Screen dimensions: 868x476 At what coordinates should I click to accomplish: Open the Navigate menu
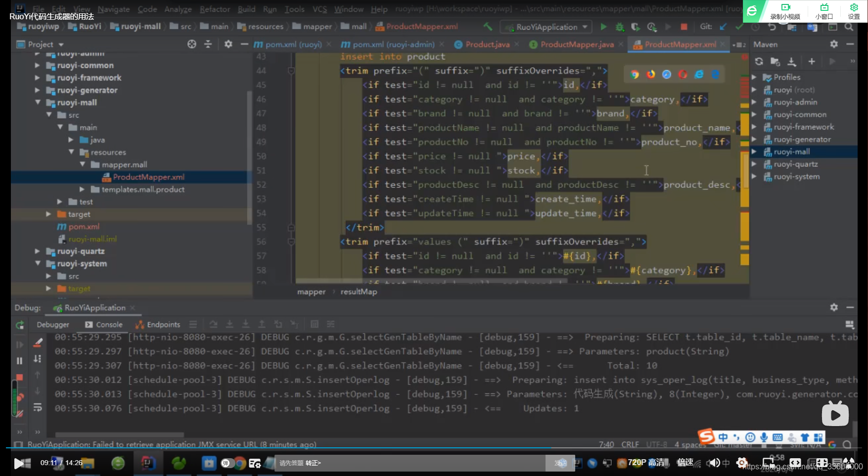tap(113, 9)
